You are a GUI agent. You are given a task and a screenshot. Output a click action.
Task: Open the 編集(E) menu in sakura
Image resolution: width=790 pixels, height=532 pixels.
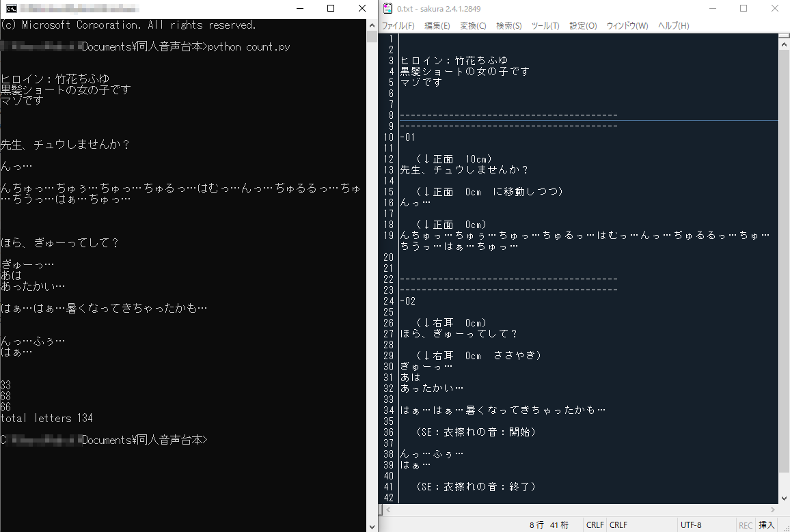437,26
